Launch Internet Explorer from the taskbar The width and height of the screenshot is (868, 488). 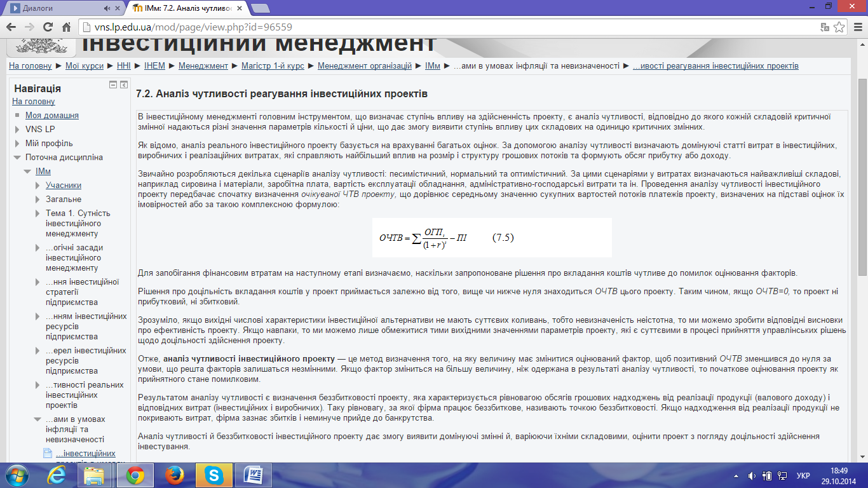(x=57, y=475)
